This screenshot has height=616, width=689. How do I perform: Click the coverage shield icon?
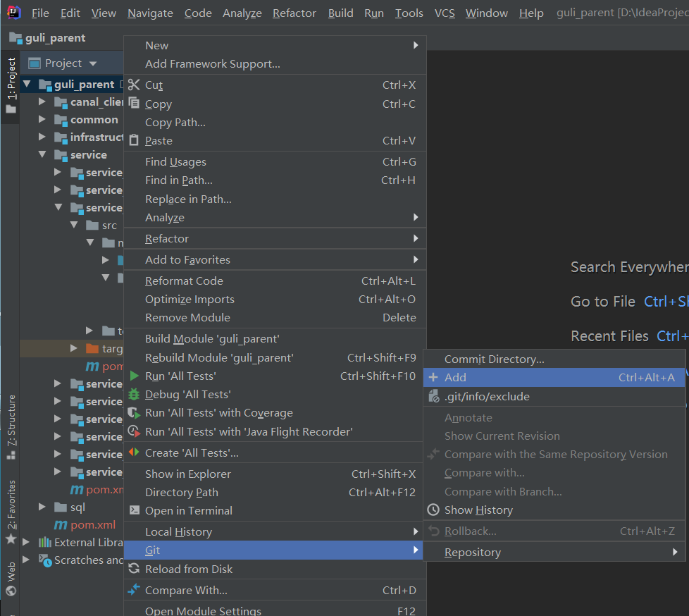point(134,413)
